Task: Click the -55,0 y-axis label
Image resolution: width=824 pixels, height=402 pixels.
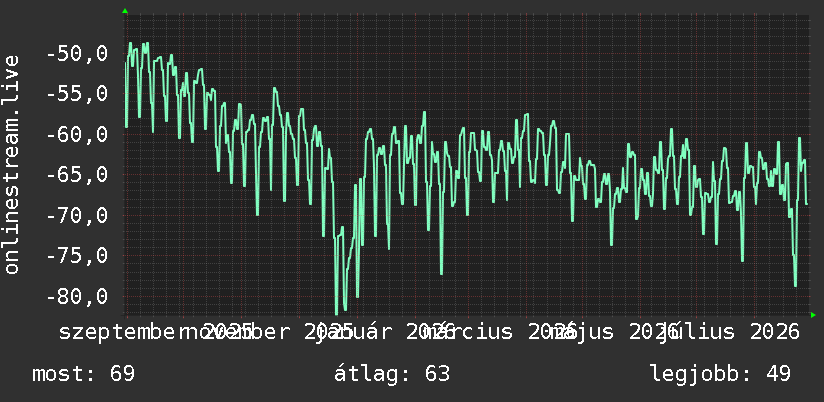Action: pos(77,94)
